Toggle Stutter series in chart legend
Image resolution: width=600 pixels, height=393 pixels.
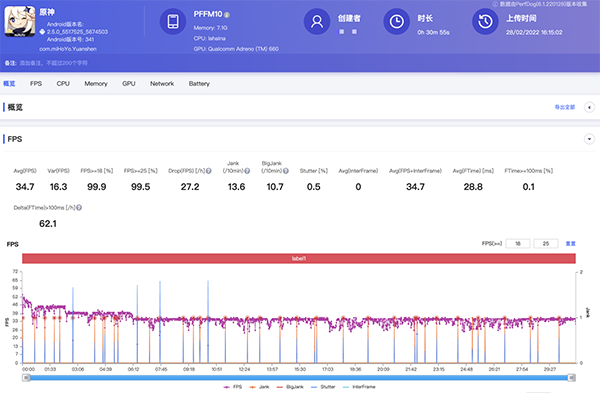323,387
